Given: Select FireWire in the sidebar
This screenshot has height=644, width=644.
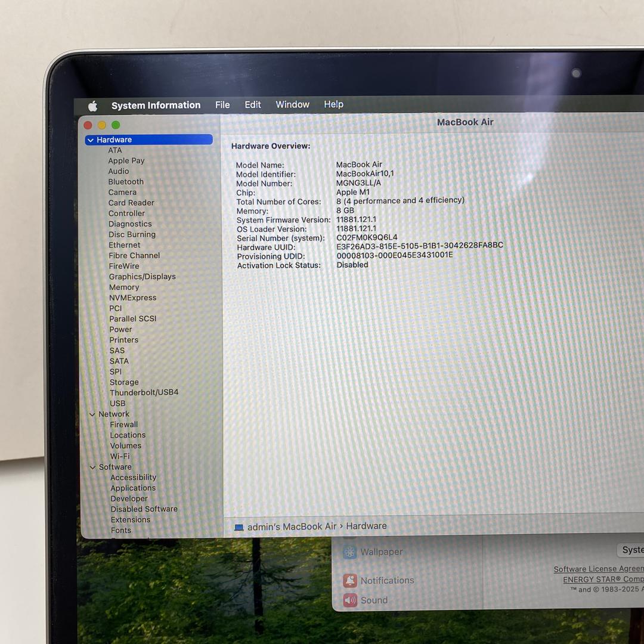Looking at the screenshot, I should tap(123, 266).
